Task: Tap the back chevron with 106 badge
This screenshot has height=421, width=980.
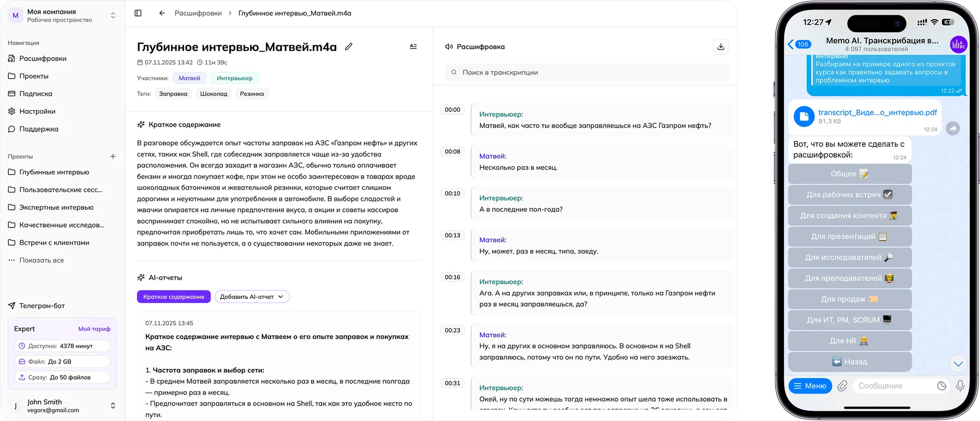Action: [x=799, y=44]
